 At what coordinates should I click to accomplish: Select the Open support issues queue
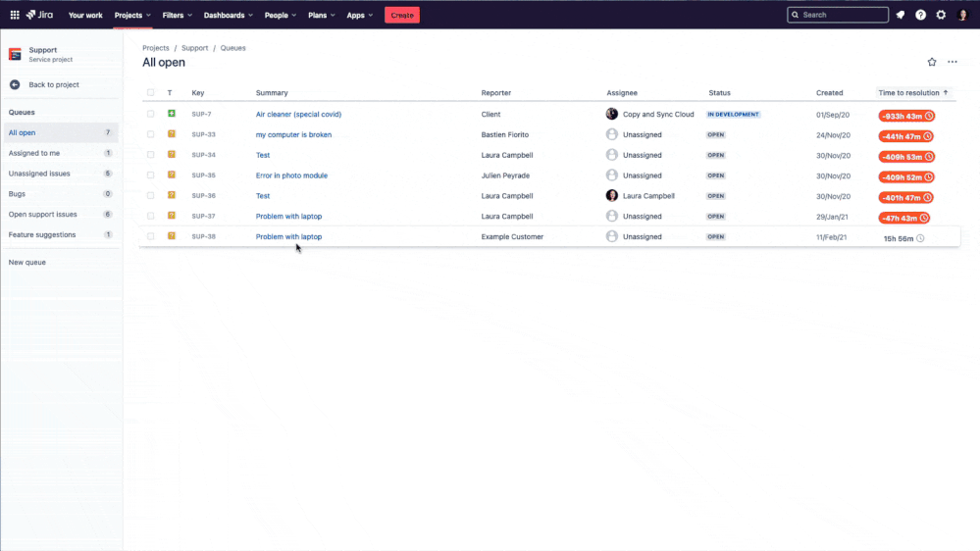pyautogui.click(x=60, y=215)
